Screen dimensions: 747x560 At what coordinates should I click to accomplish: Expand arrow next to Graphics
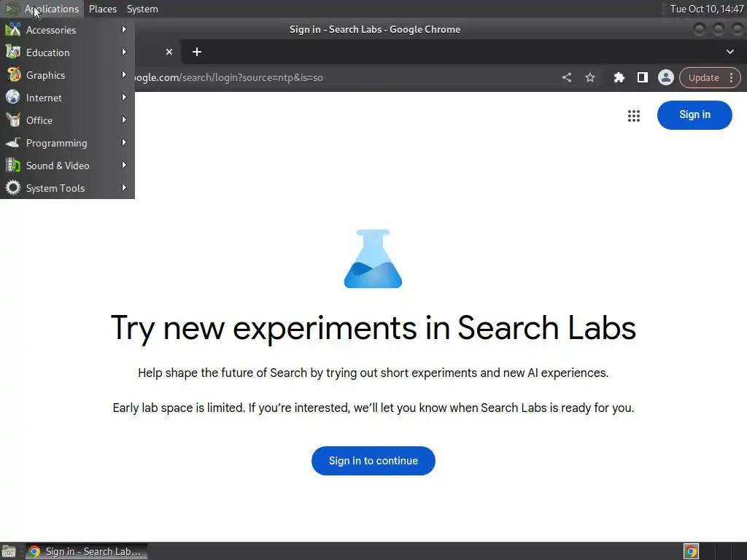click(124, 75)
